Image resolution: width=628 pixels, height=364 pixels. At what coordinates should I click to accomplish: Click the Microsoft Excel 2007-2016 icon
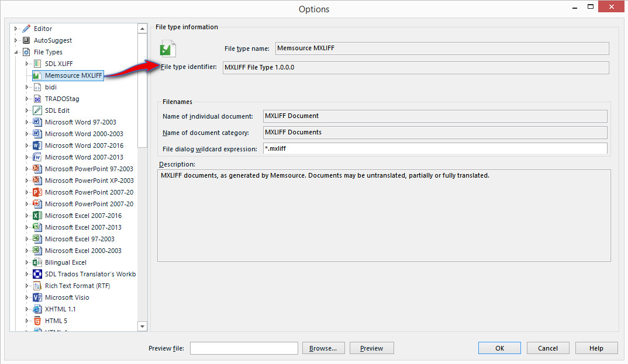[36, 215]
